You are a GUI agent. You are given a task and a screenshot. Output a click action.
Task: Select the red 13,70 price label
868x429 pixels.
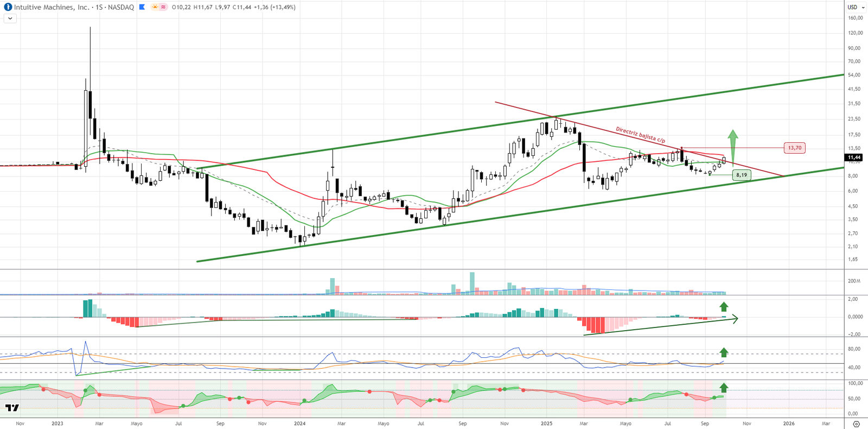click(x=795, y=148)
